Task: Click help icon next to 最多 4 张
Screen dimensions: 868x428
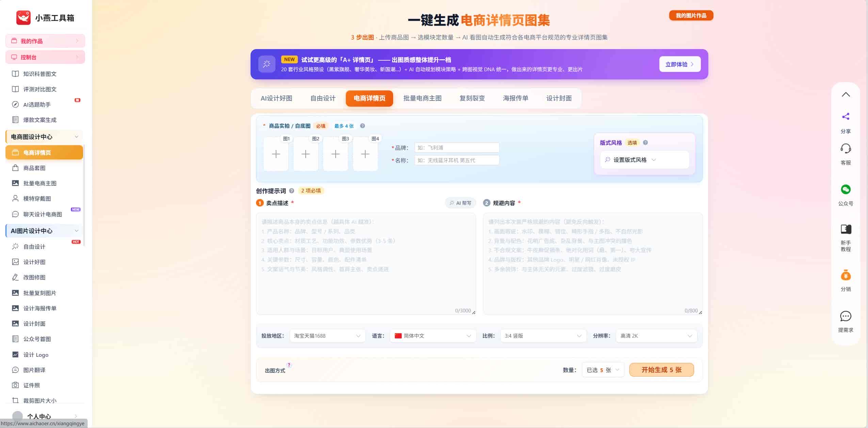Action: tap(363, 126)
